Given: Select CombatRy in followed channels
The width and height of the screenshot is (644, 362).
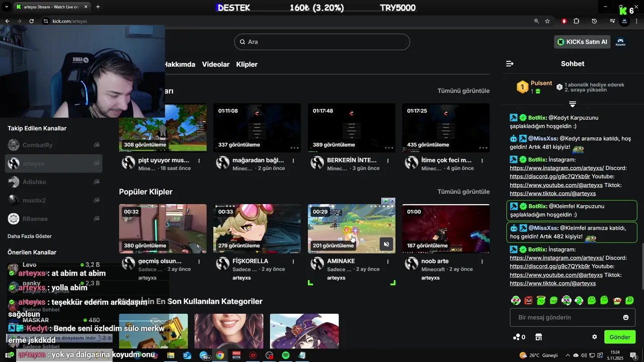Looking at the screenshot, I should pyautogui.click(x=53, y=145).
